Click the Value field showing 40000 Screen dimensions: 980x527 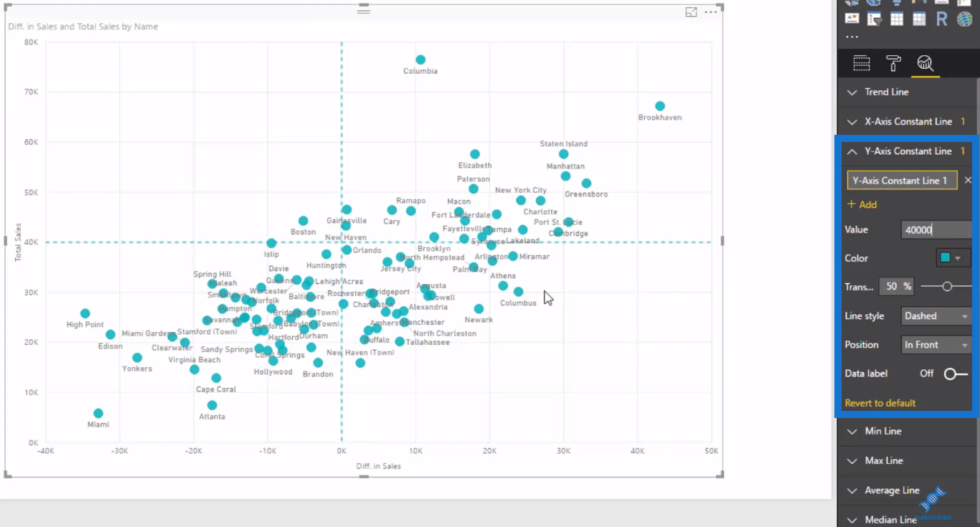coord(936,229)
